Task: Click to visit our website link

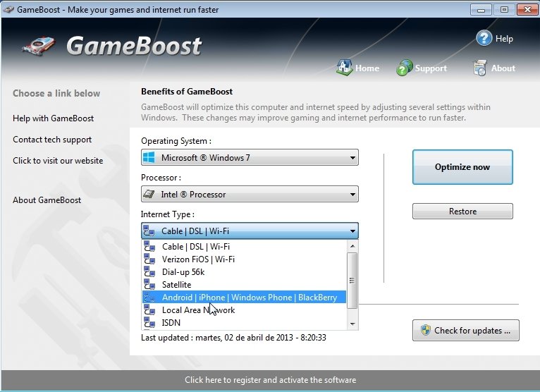Action: click(58, 161)
